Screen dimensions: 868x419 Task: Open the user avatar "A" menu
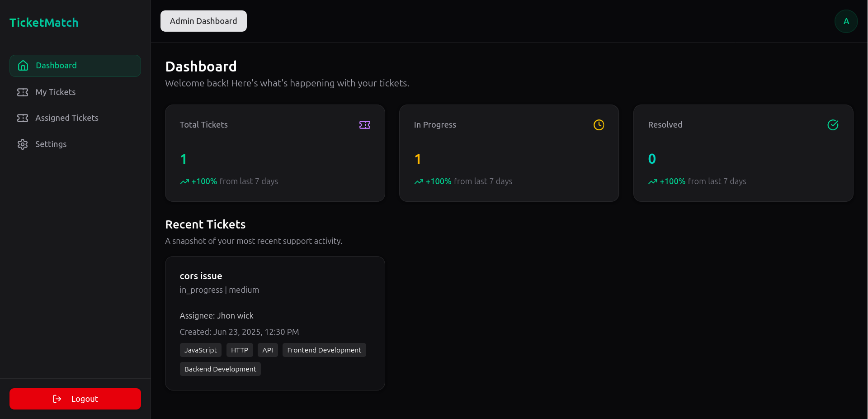[846, 21]
